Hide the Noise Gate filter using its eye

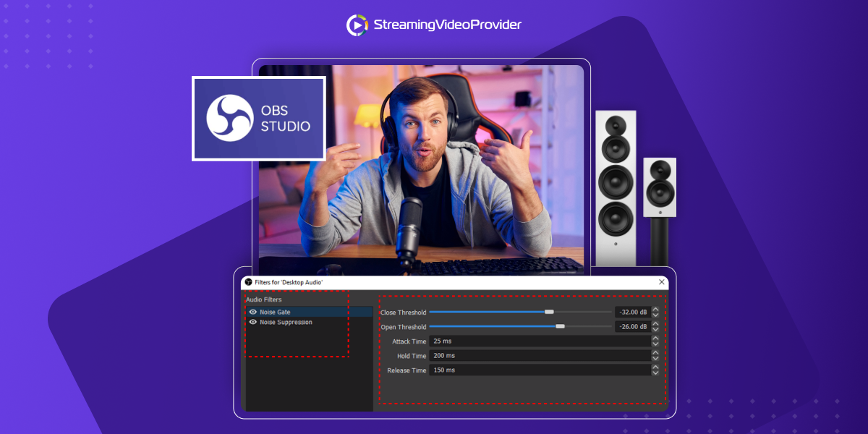coord(253,312)
